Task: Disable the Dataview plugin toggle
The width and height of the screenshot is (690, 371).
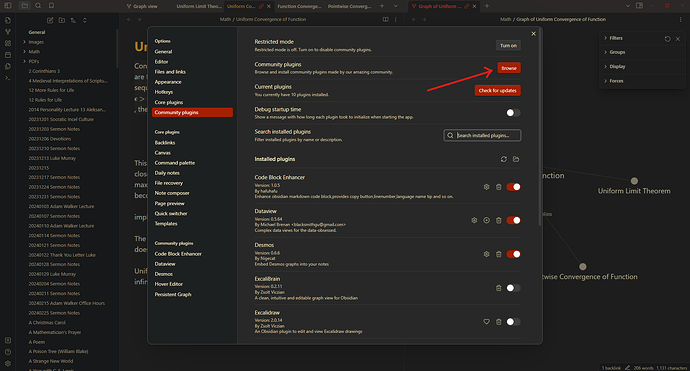Action: 513,220
